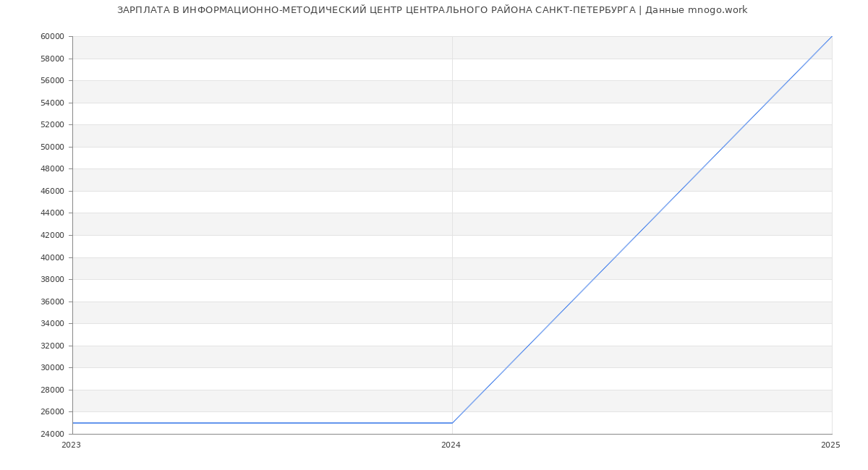868x470 pixels.
Task: Click the 26000 y-axis label
Action: coord(52,412)
